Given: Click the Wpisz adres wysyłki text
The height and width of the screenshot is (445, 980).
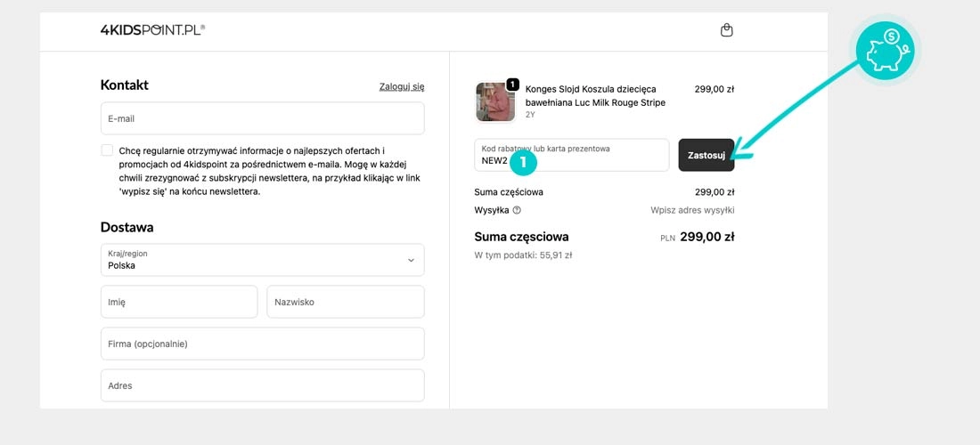Looking at the screenshot, I should (691, 211).
